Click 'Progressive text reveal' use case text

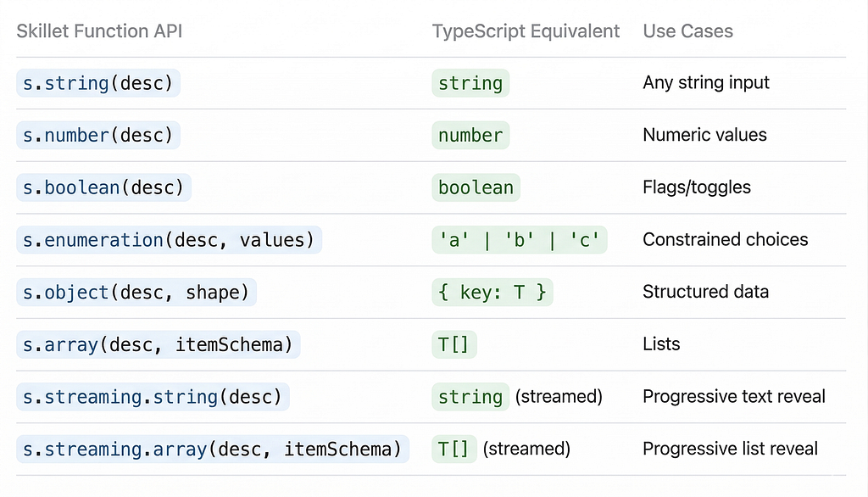pos(734,397)
